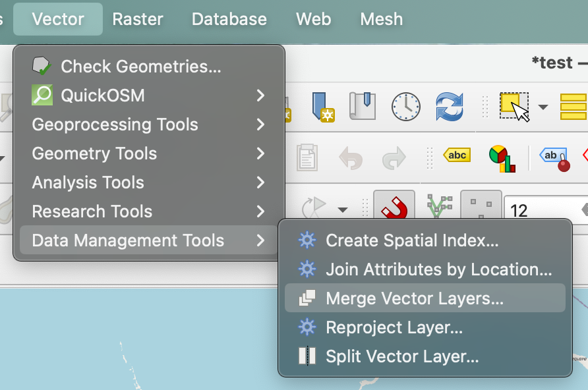588x390 pixels.
Task: Choose Split Vector Layer
Action: coord(425,356)
